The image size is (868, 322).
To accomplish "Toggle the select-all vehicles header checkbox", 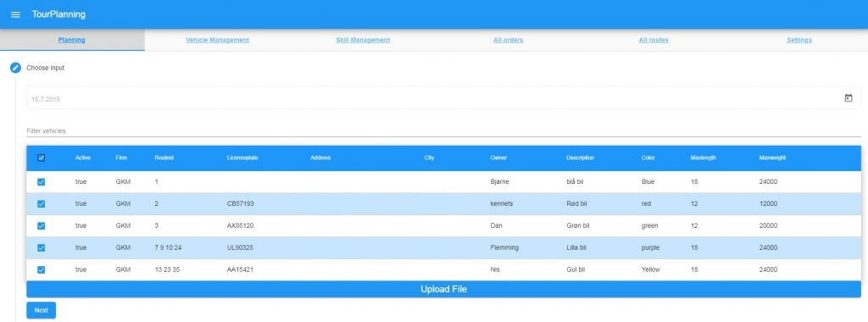I will tap(41, 158).
